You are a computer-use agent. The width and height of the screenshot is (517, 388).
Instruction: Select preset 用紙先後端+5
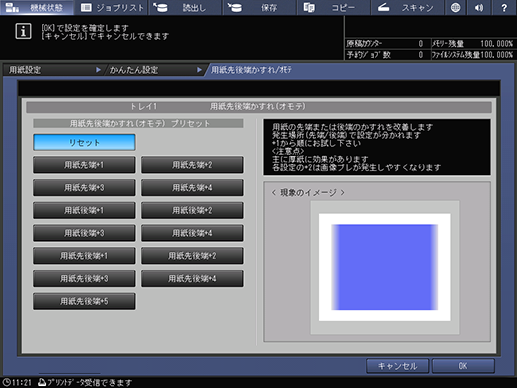84,301
